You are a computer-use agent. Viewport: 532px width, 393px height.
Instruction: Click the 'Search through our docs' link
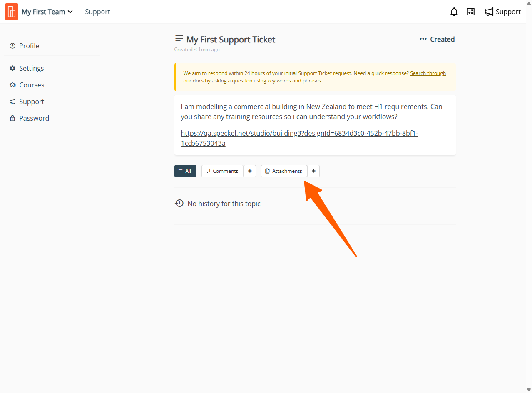(x=428, y=73)
